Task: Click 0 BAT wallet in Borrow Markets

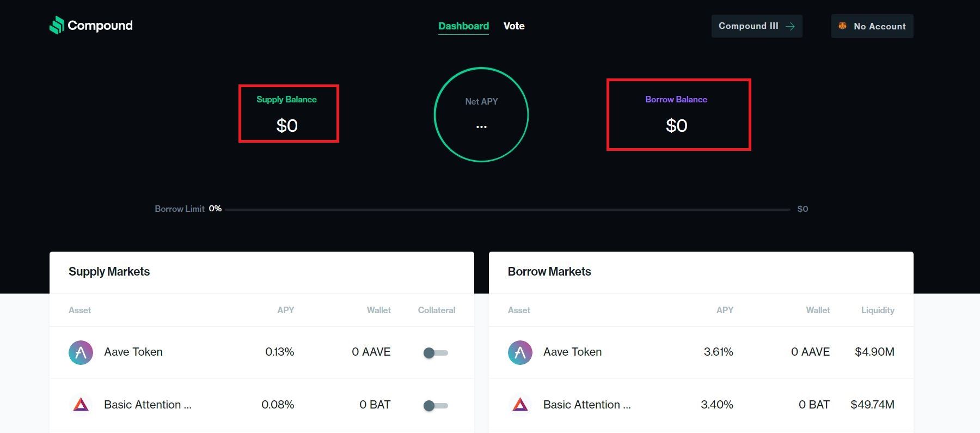Action: pyautogui.click(x=814, y=405)
